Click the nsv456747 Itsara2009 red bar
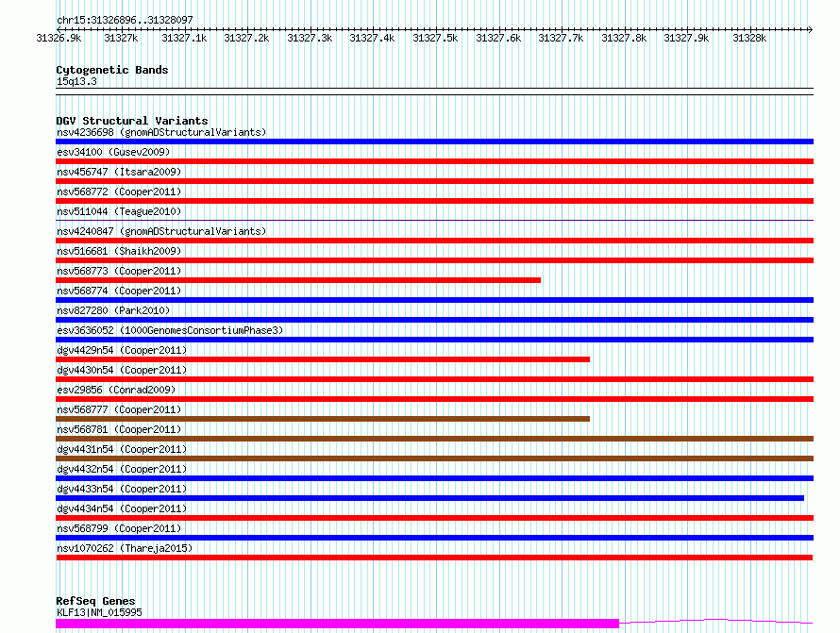840x633 pixels. pyautogui.click(x=434, y=181)
